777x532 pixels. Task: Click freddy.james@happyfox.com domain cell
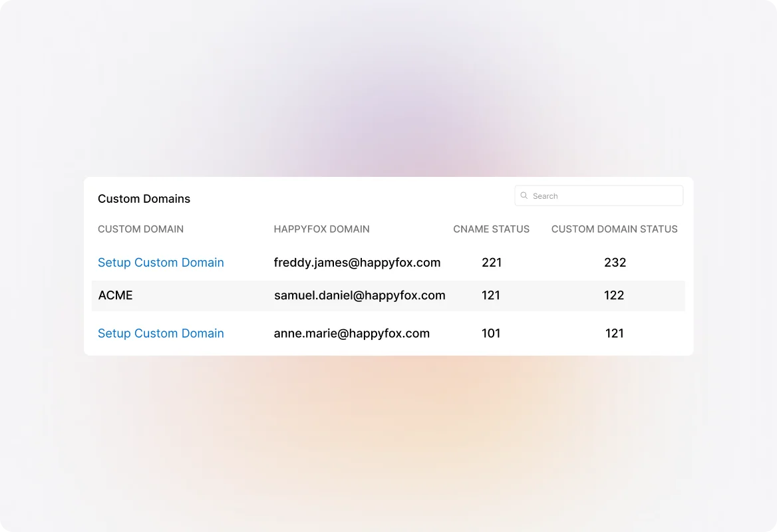(357, 263)
